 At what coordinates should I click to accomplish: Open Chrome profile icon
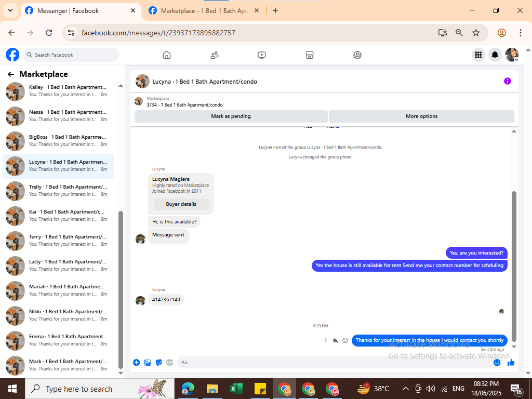502,33
